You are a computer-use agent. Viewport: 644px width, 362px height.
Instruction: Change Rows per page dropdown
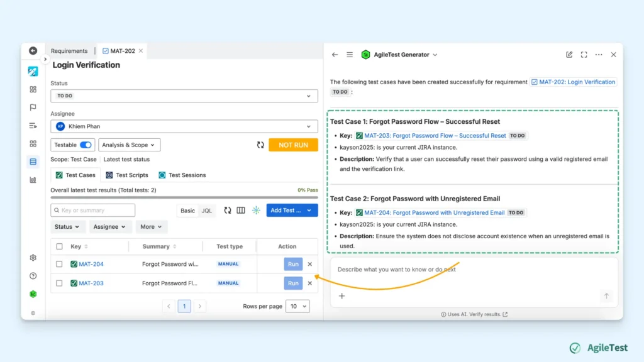tap(297, 306)
